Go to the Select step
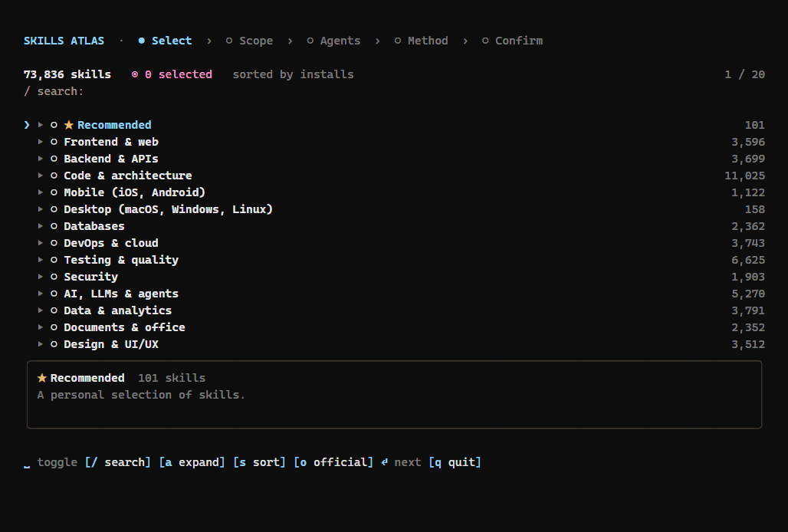This screenshot has height=532, width=788. [166, 41]
